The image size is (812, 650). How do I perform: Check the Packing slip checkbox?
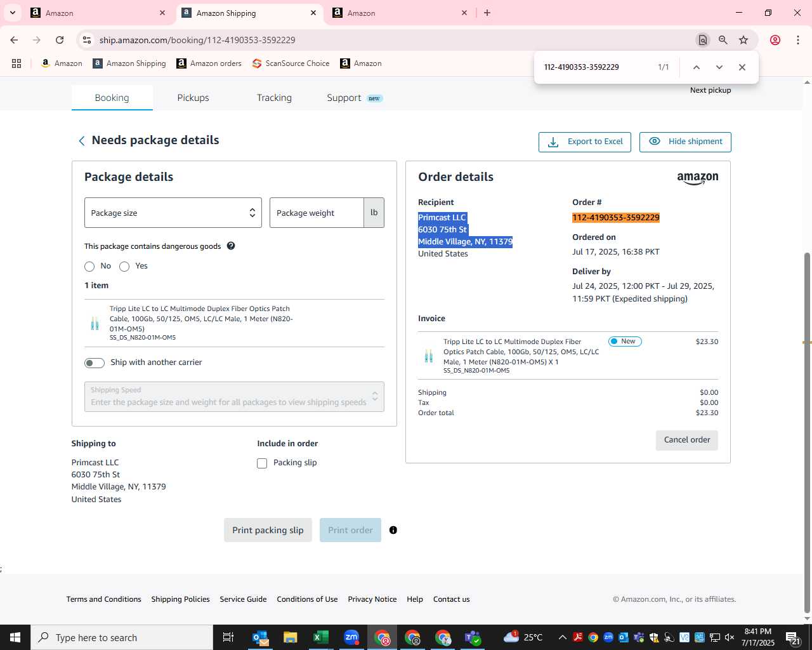pyautogui.click(x=262, y=463)
